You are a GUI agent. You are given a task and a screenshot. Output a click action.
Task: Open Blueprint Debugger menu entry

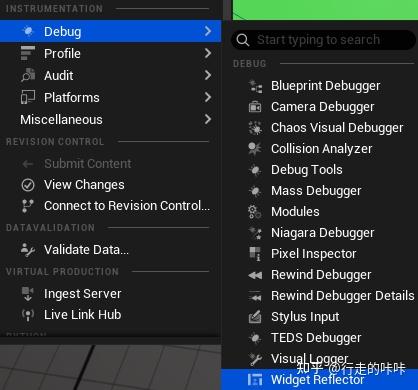[319, 86]
